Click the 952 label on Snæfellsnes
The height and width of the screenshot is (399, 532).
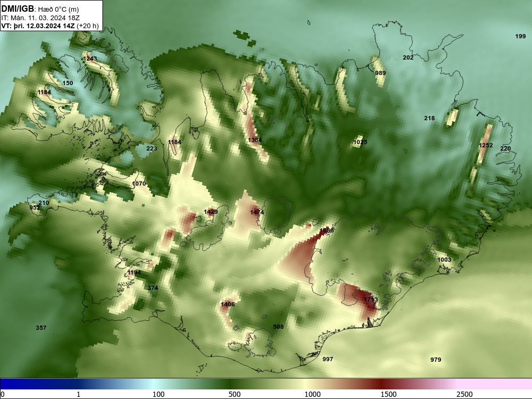[x=35, y=207]
